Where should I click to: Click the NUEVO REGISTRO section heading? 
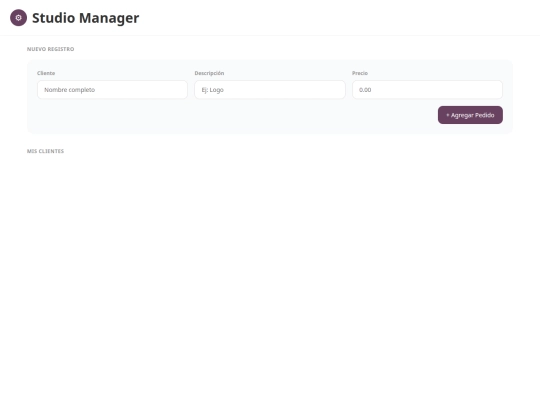pyautogui.click(x=51, y=49)
